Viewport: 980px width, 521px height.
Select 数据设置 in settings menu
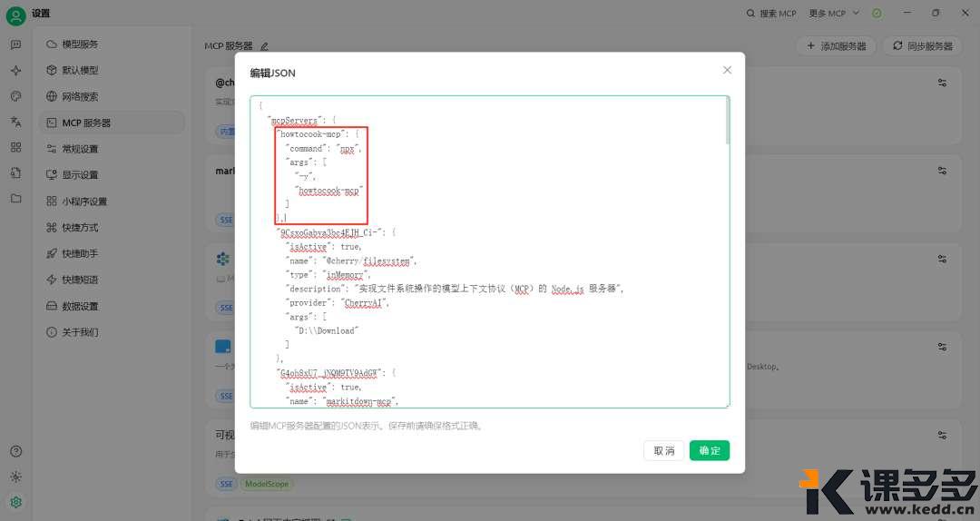[x=112, y=306]
